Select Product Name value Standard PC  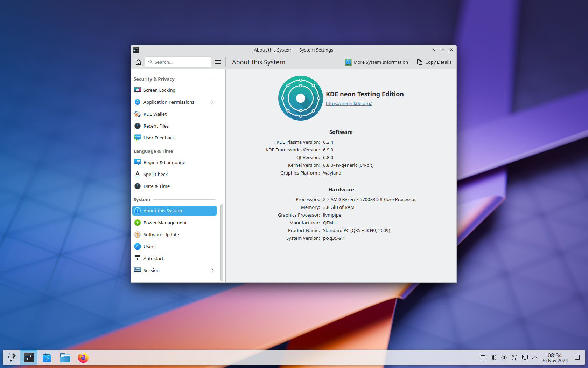point(357,230)
